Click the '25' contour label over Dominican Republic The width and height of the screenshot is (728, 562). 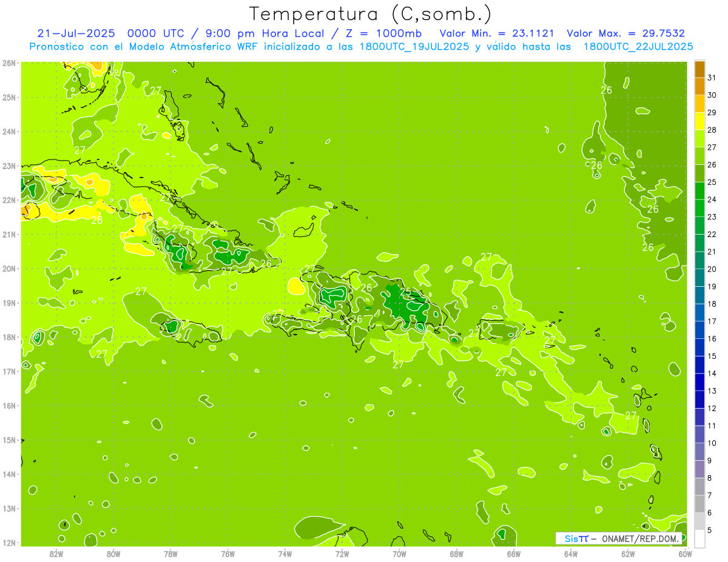(405, 291)
